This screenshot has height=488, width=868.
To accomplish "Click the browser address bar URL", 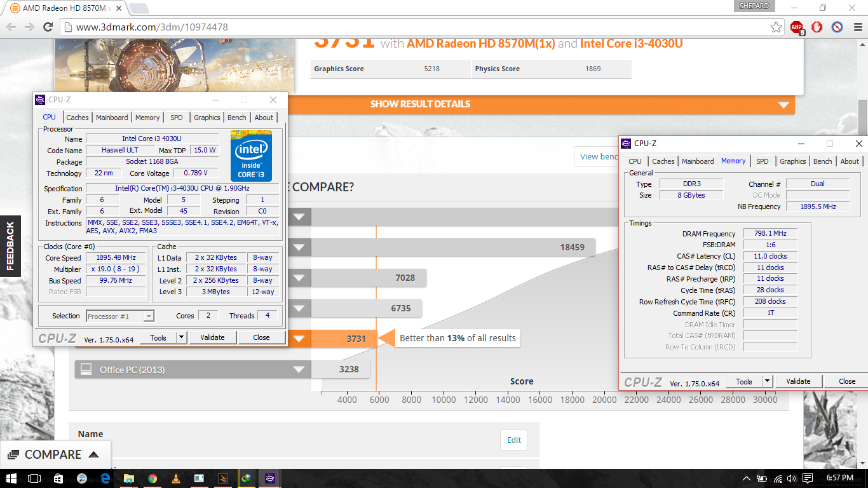I will [x=152, y=27].
